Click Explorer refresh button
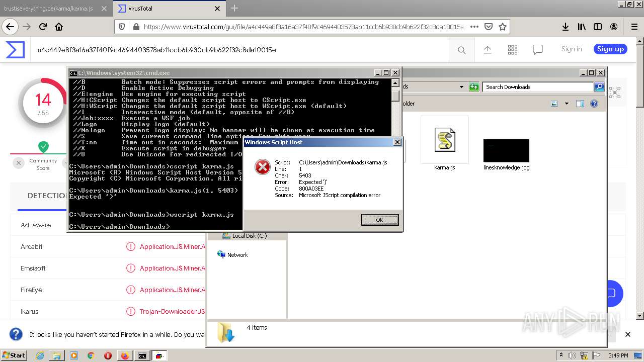The width and height of the screenshot is (644, 362). coord(473,87)
